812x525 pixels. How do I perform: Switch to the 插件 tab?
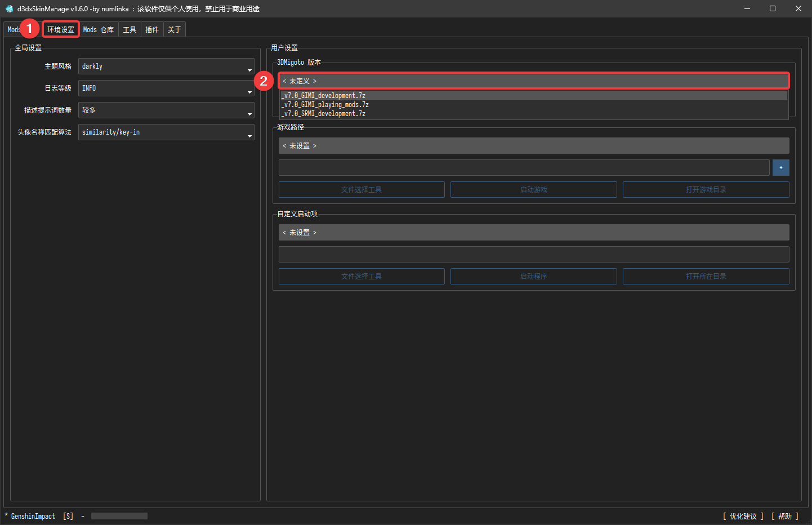pyautogui.click(x=152, y=30)
